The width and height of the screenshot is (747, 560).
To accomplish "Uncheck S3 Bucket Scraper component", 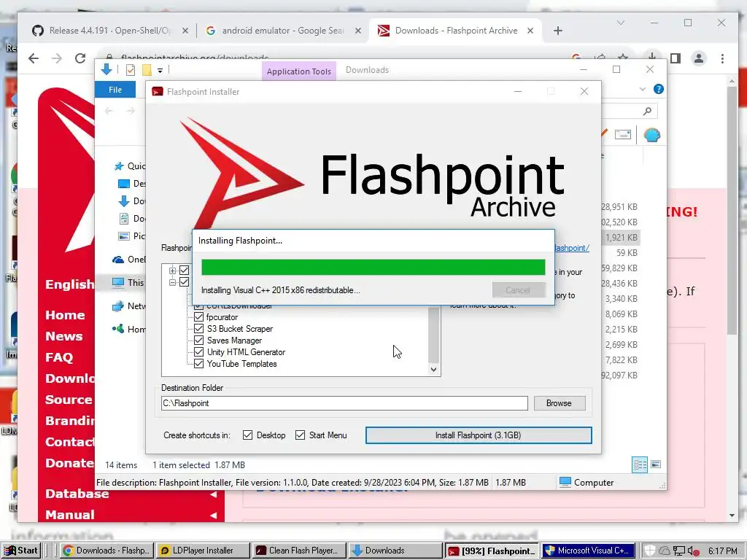I will [x=198, y=329].
